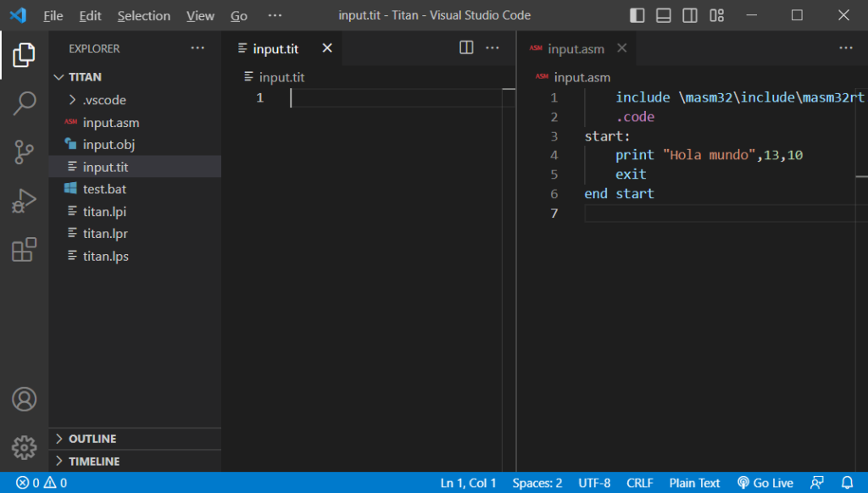Expand the .vscode folder
The width and height of the screenshot is (868, 493).
(135, 100)
